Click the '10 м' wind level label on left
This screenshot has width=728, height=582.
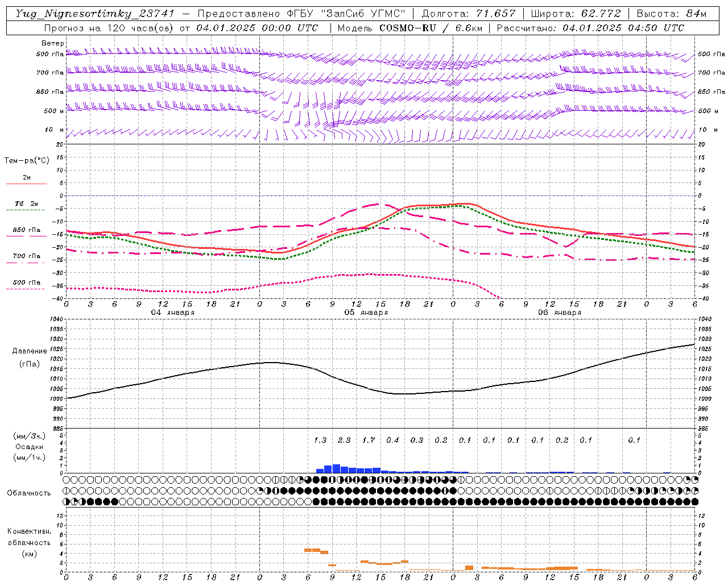tap(55, 130)
